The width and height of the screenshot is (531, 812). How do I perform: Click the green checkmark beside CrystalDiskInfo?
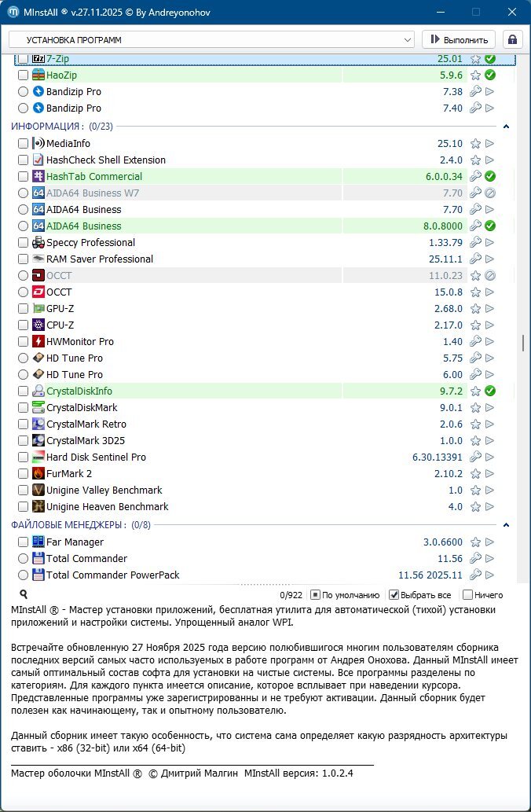[x=490, y=391]
